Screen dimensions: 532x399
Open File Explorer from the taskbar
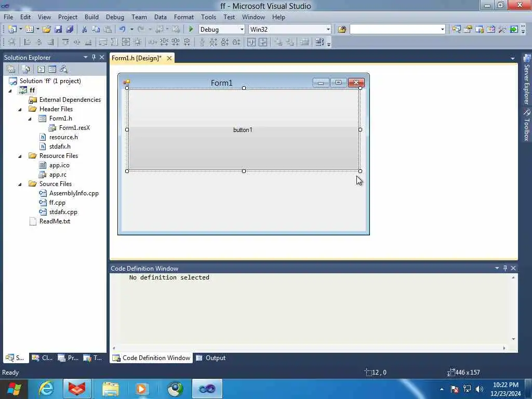click(x=110, y=389)
